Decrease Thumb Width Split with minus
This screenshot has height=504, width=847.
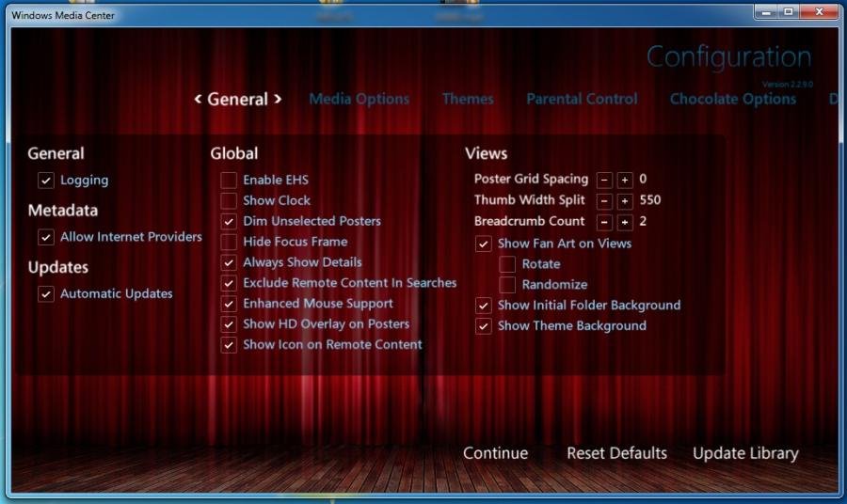tap(604, 201)
